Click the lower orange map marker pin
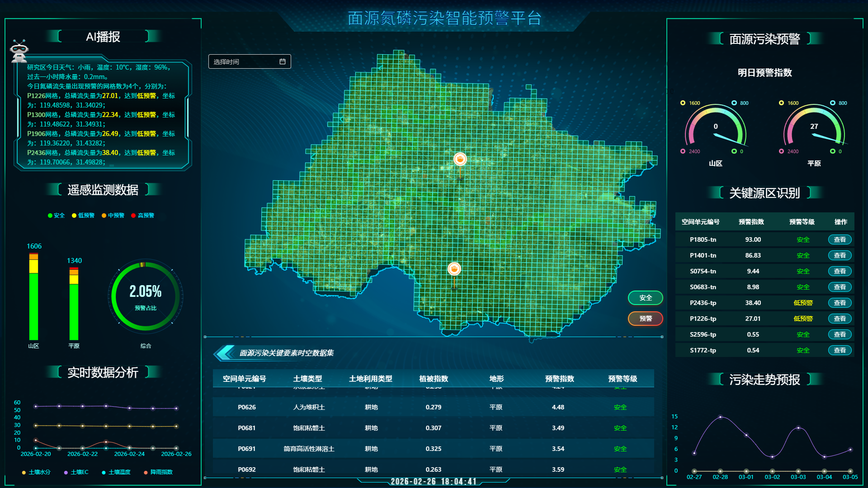 tap(454, 269)
